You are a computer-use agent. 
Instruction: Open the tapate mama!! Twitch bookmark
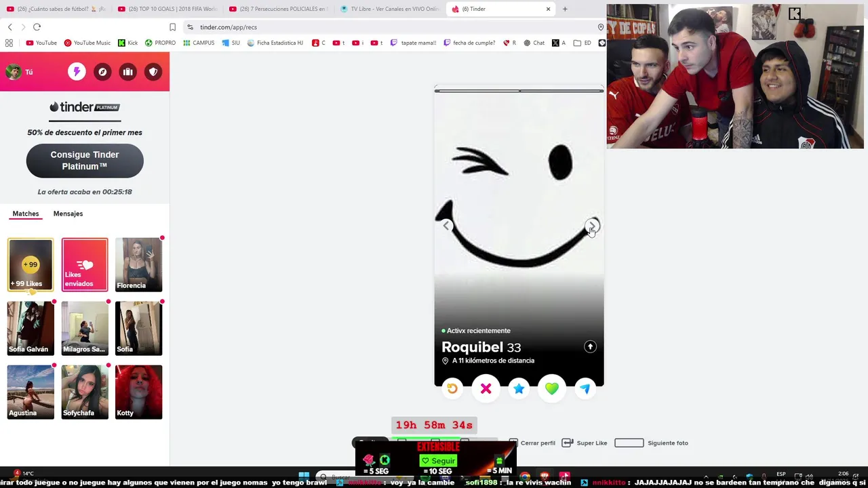413,43
